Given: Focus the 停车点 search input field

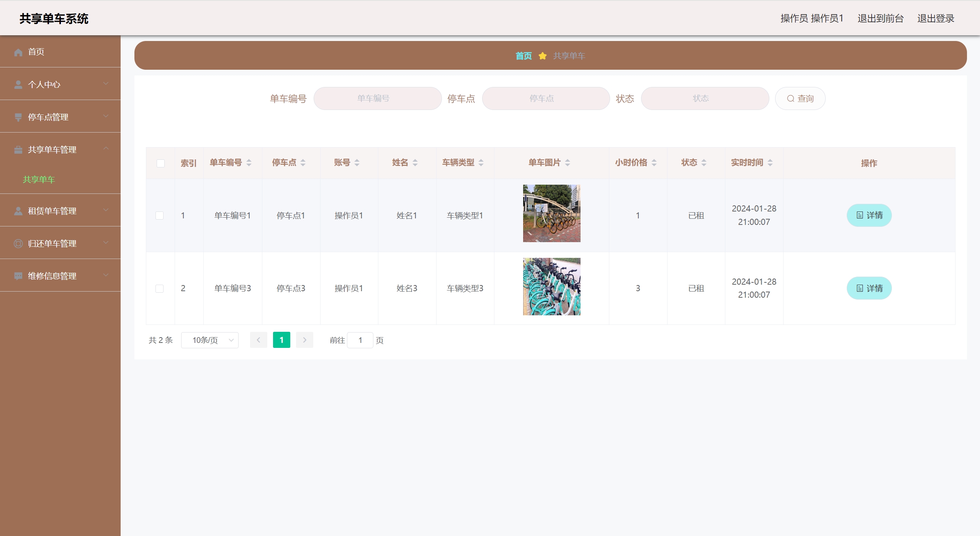Looking at the screenshot, I should [x=545, y=98].
